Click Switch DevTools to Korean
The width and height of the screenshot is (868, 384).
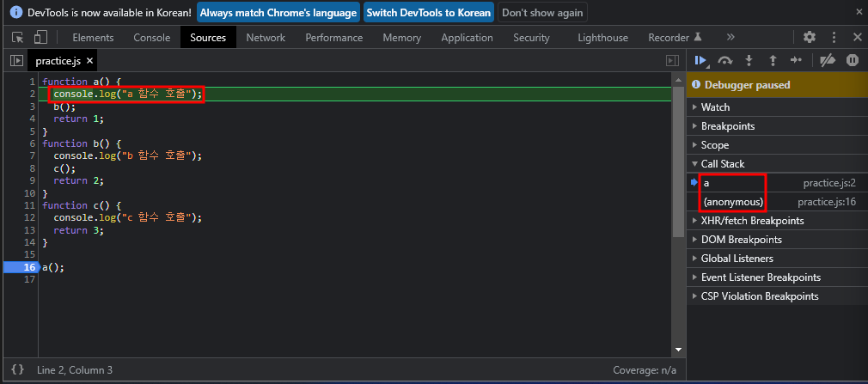coord(429,12)
